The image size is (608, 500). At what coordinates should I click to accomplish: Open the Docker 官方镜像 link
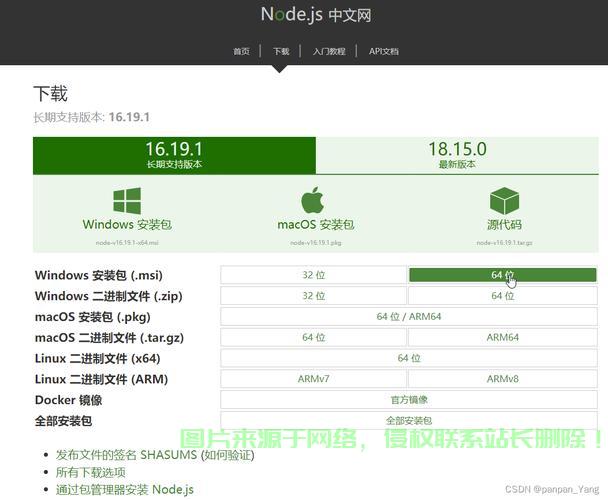[x=408, y=400]
